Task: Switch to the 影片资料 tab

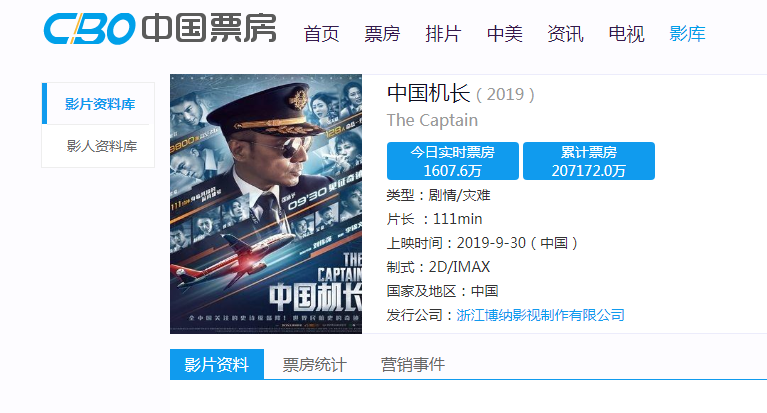Action: (x=217, y=364)
